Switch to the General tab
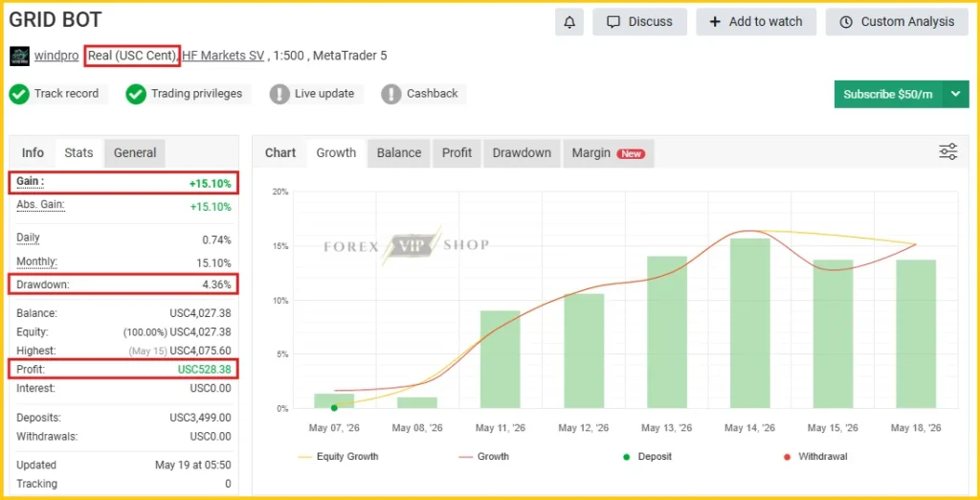Screen dimensions: 980x500 [x=135, y=152]
